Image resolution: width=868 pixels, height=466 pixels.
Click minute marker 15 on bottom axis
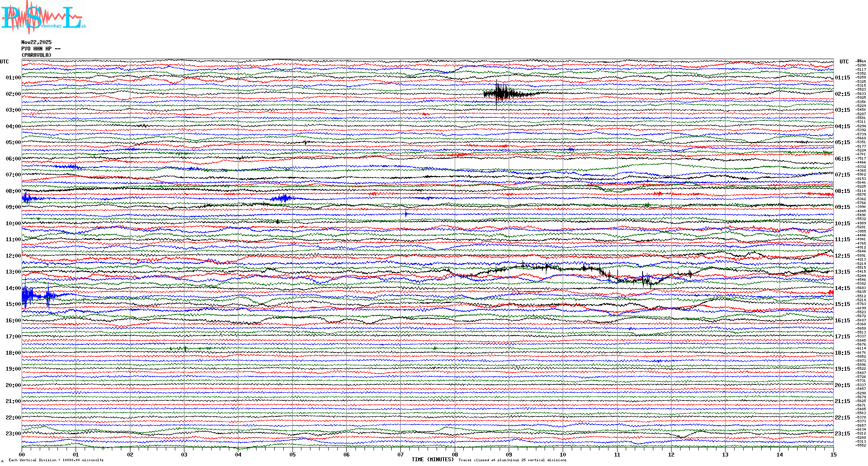pyautogui.click(x=833, y=455)
